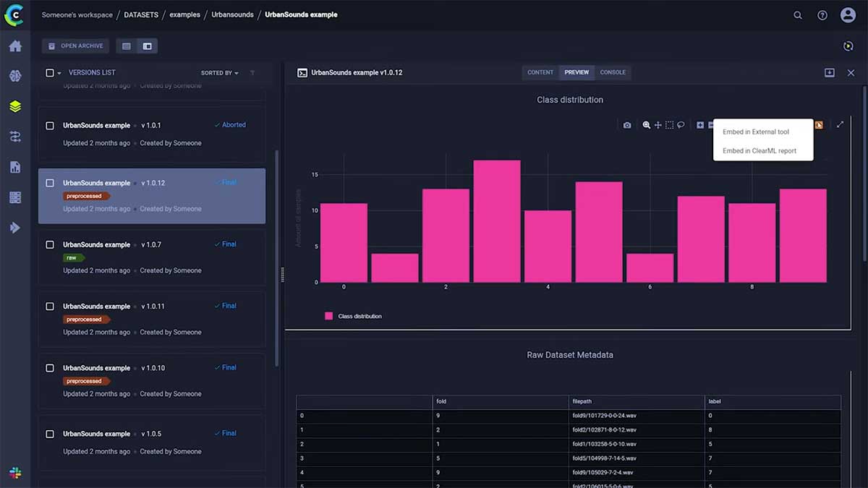Click cell fold5/104998-7-14-5.wav
Viewport: 868px width, 488px height.
[637, 458]
